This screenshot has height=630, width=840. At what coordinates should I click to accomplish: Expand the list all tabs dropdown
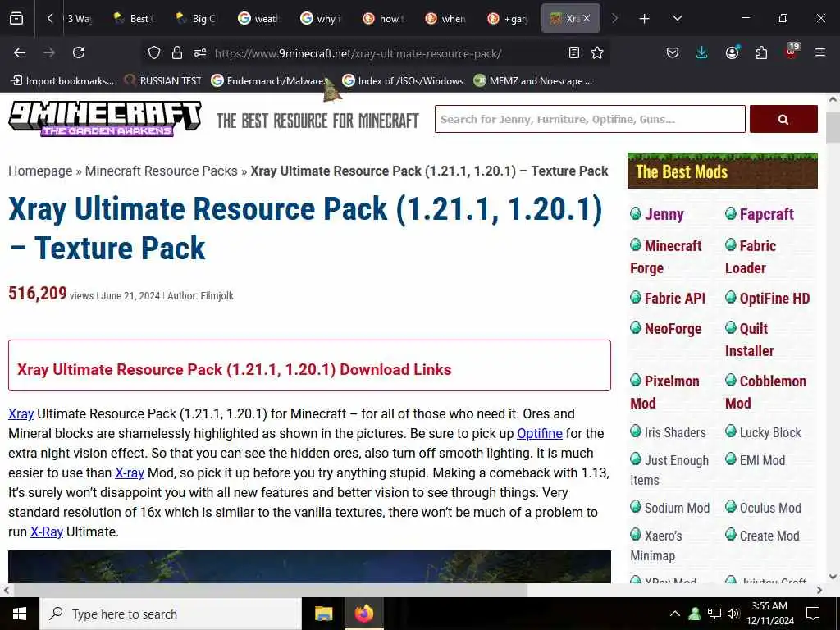pyautogui.click(x=677, y=18)
